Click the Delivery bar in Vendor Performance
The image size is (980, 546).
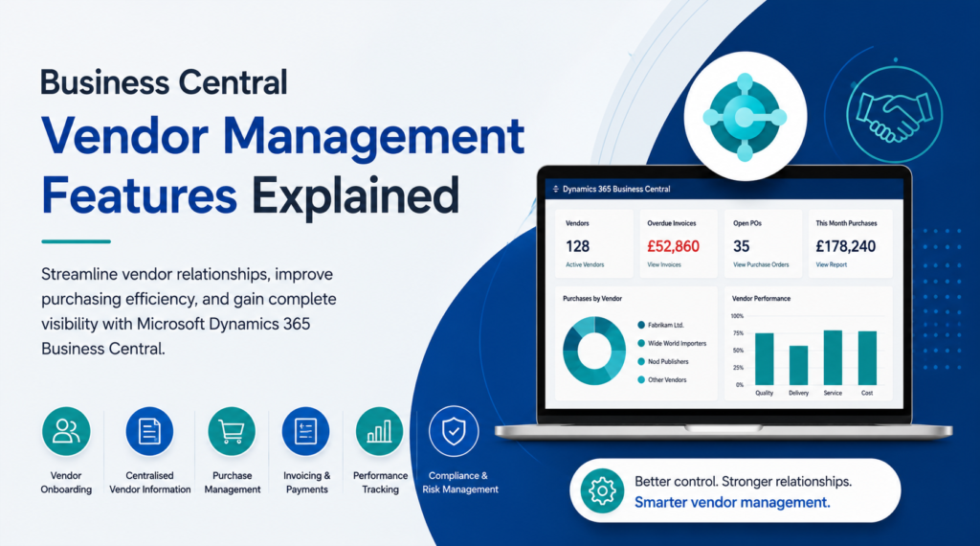click(798, 365)
